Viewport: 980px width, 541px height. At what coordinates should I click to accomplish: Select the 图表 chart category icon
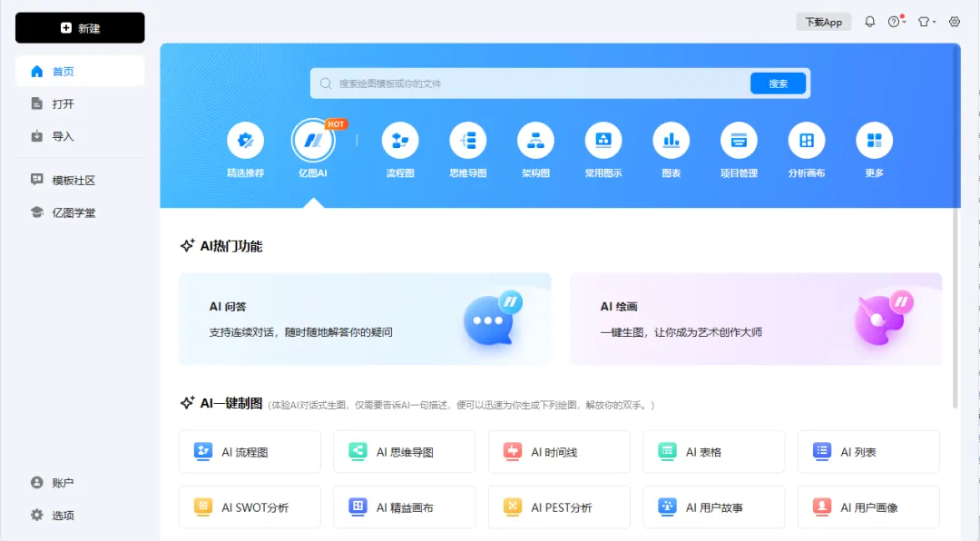tap(671, 140)
